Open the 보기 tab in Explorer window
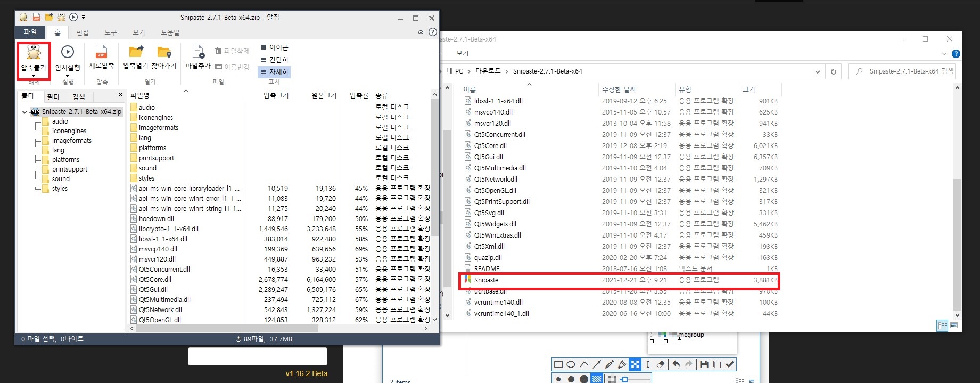980x383 pixels. 463,53
